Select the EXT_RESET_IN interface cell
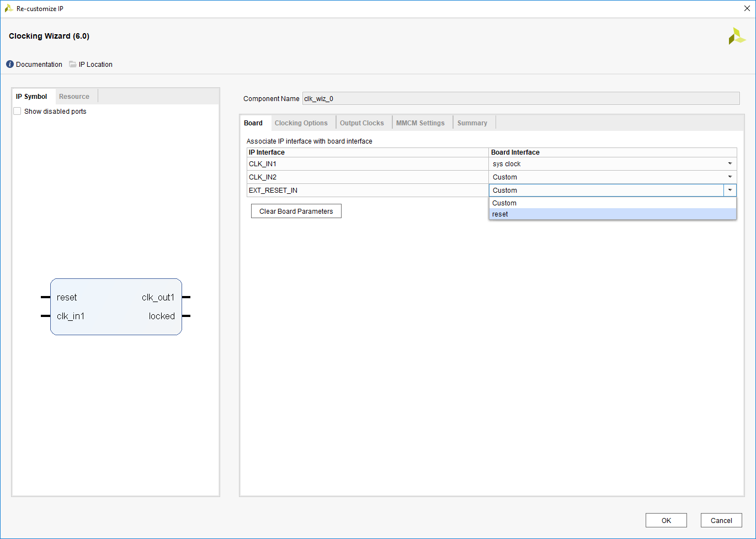The width and height of the screenshot is (756, 539). [368, 191]
